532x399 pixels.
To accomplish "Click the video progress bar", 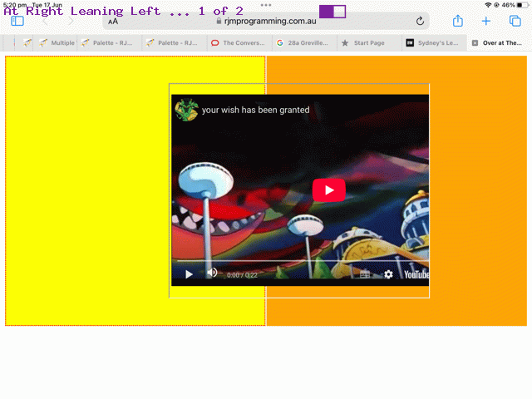I will 303,261.
